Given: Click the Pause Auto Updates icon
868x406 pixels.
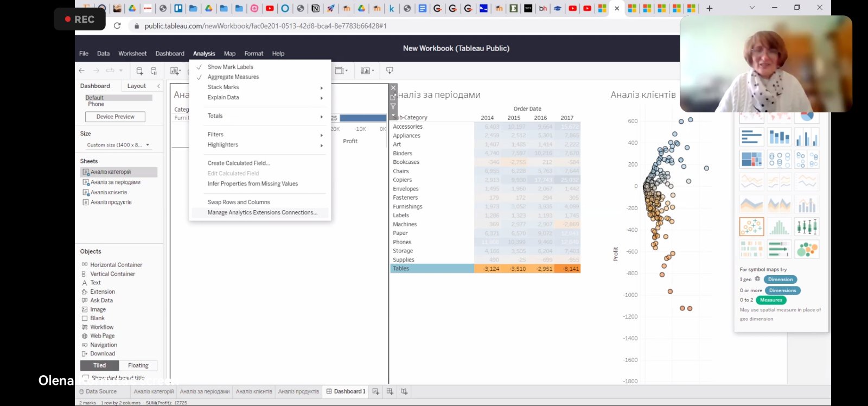Looking at the screenshot, I should [x=154, y=71].
